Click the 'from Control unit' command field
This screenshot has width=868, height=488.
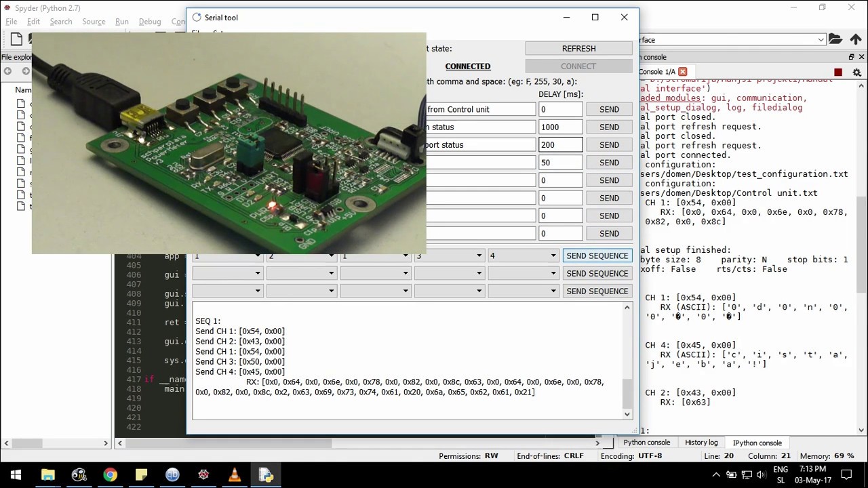[480, 109]
